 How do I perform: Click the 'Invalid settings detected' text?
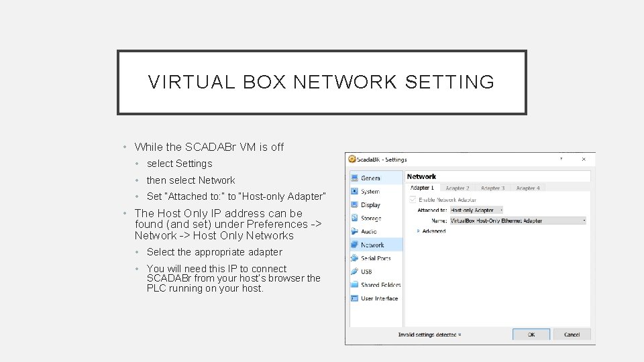pyautogui.click(x=427, y=335)
